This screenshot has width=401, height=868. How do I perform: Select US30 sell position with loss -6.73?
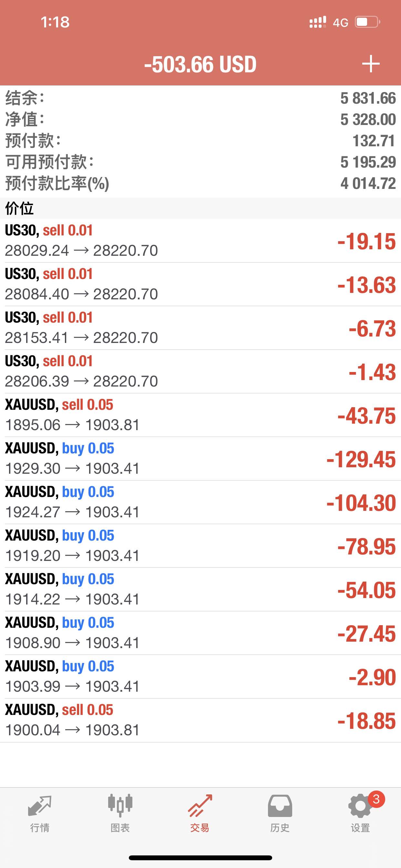coord(200,328)
